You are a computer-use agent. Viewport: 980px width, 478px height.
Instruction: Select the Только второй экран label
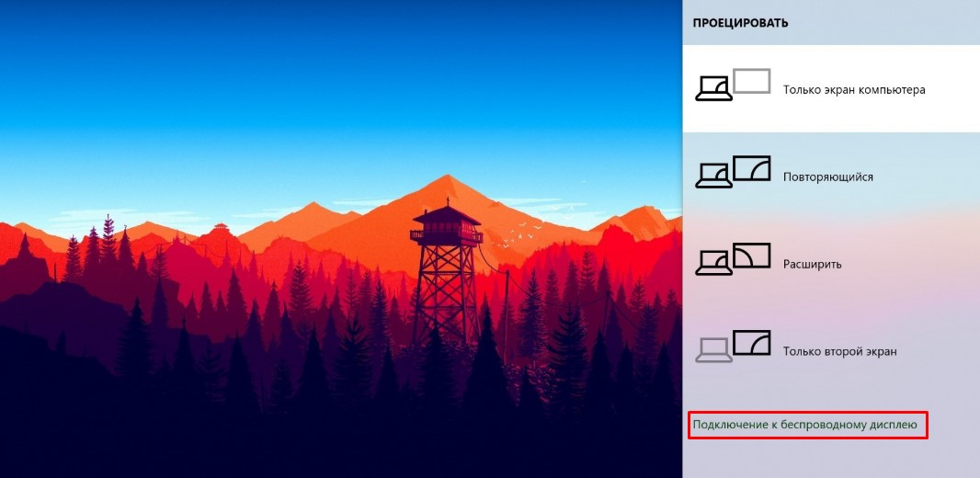840,352
